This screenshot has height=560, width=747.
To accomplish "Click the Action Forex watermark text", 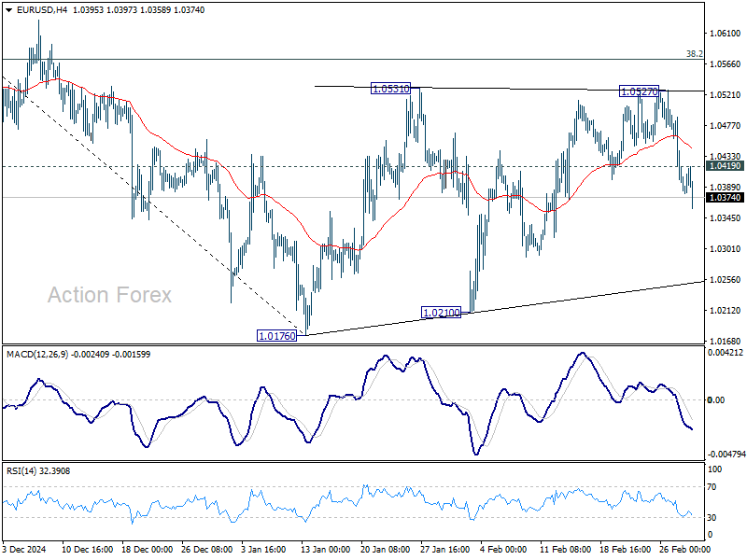I will (x=109, y=295).
